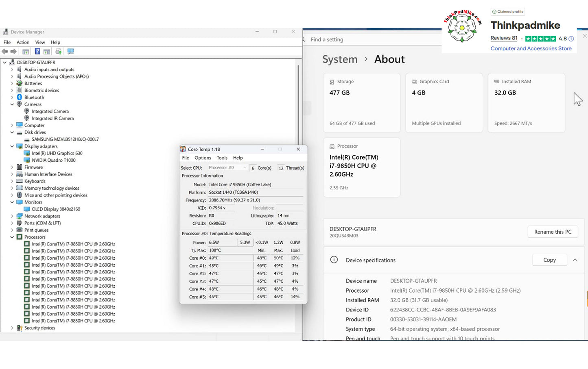Click the Forward arrow in Device Manager toolbar

point(13,52)
